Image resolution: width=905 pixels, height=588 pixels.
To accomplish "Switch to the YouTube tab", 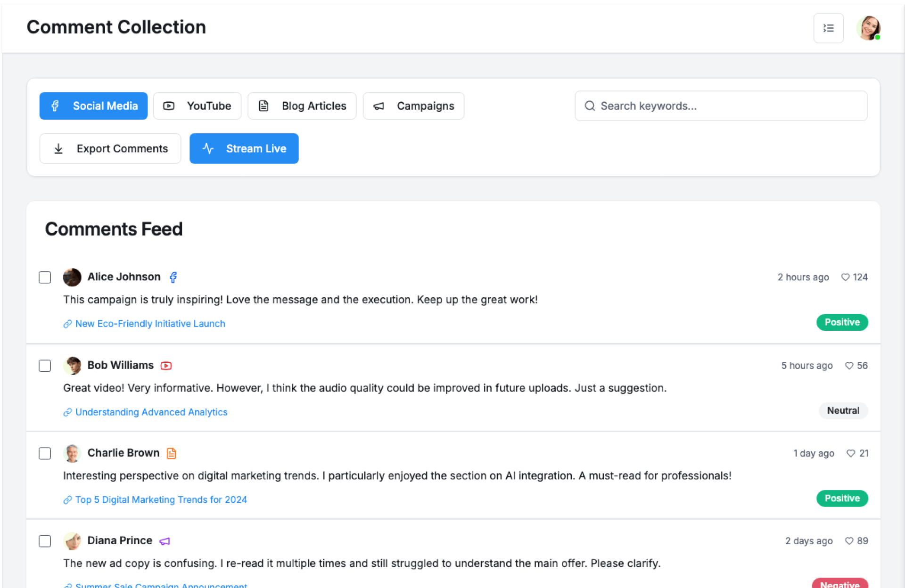I will pyautogui.click(x=197, y=106).
